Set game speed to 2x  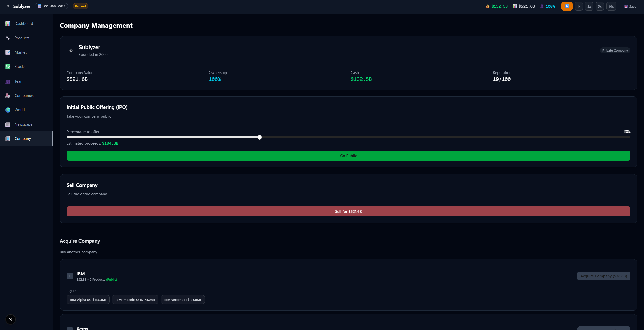click(x=589, y=6)
